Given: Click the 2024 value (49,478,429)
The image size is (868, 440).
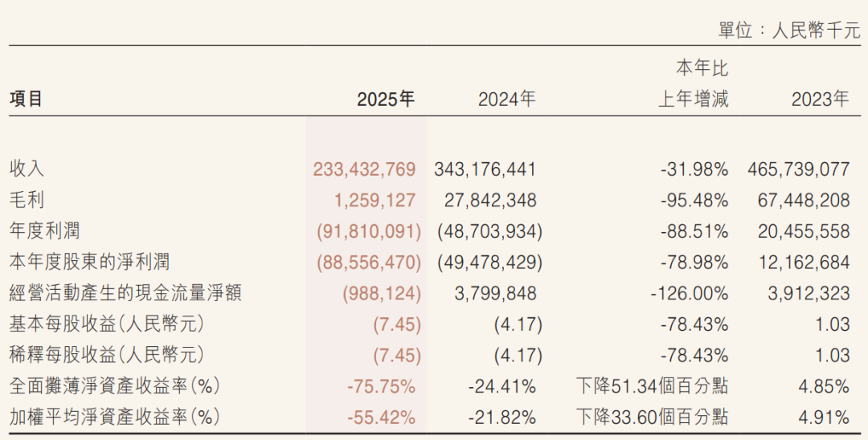Looking at the screenshot, I should coord(489,262).
